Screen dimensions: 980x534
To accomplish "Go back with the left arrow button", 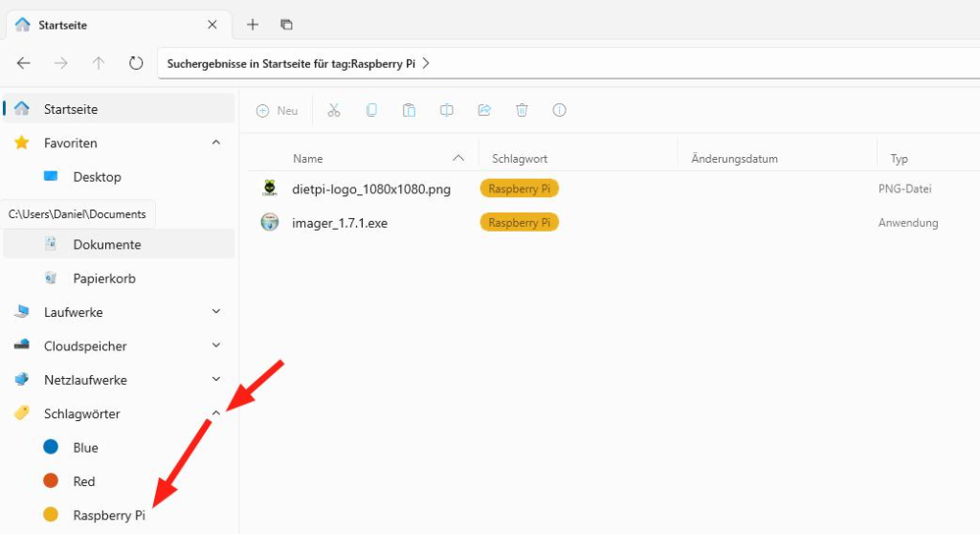I will point(23,63).
